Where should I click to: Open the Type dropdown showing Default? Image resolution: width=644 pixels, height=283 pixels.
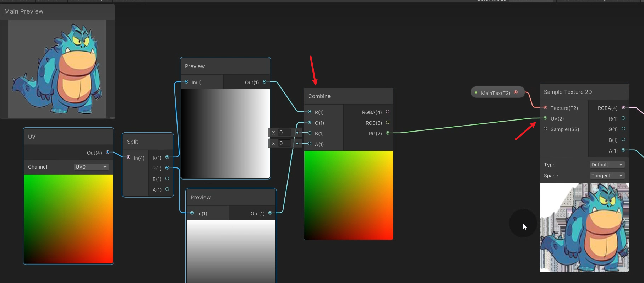point(607,165)
